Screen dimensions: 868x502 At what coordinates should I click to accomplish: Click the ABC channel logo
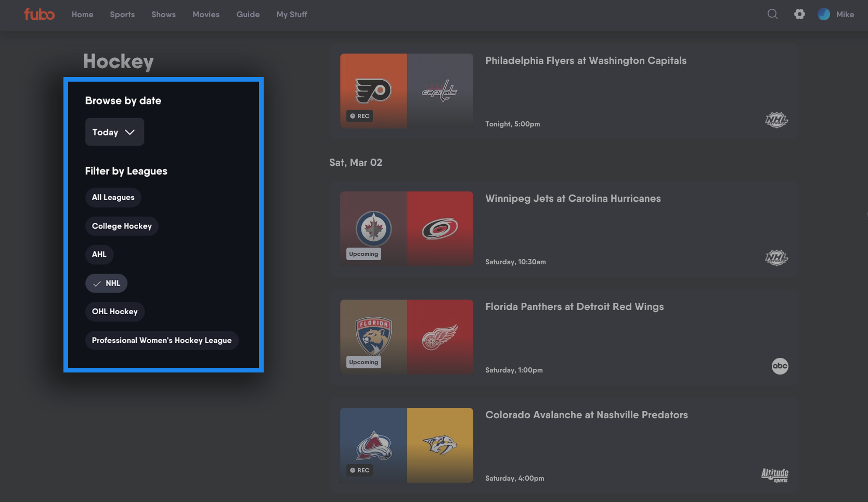[x=780, y=366]
